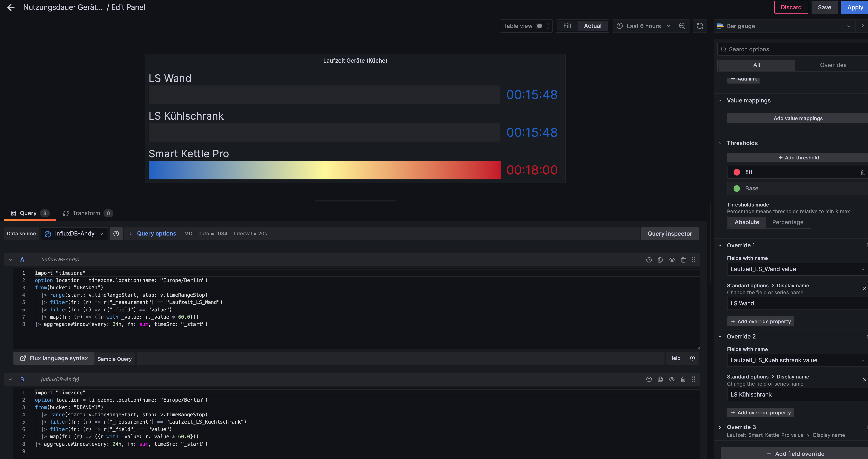Open the data source help icon
The height and width of the screenshot is (459, 868).
click(116, 234)
